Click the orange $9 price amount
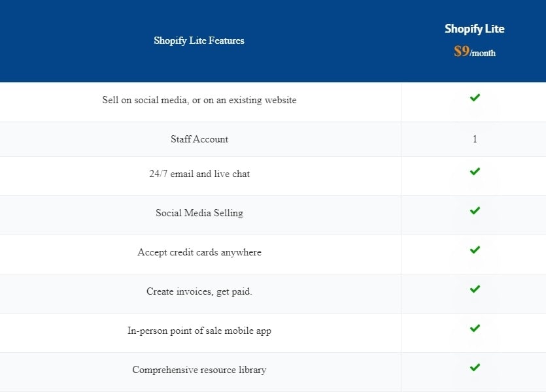This screenshot has height=392, width=546. [462, 51]
